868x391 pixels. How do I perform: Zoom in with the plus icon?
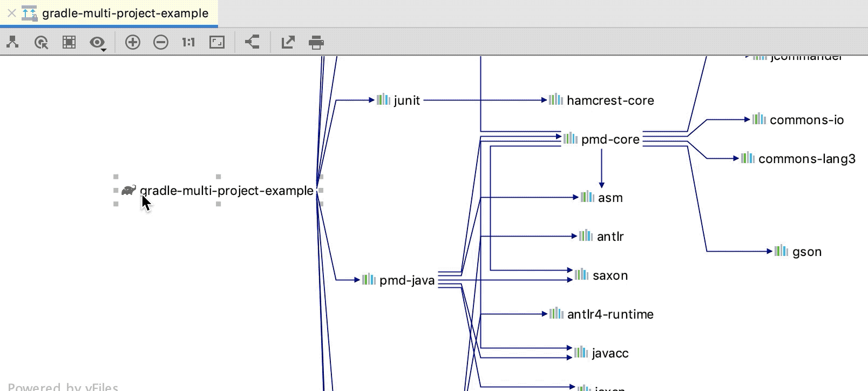(x=132, y=42)
